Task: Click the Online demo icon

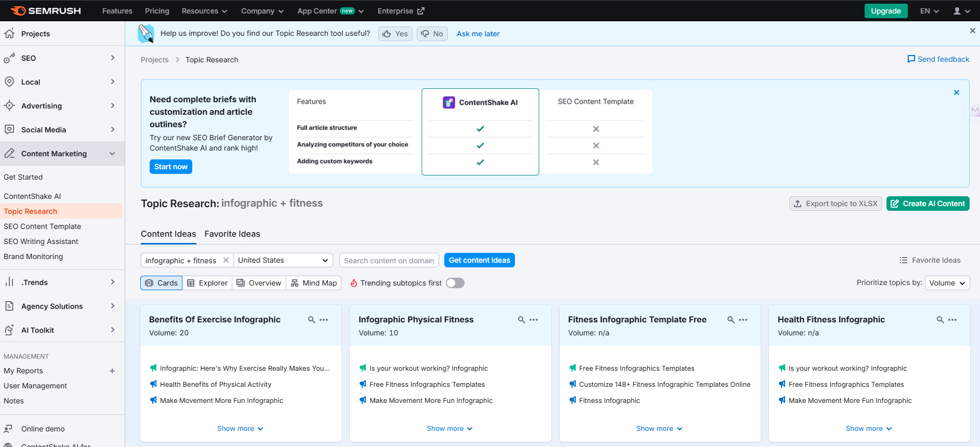Action: coord(8,429)
